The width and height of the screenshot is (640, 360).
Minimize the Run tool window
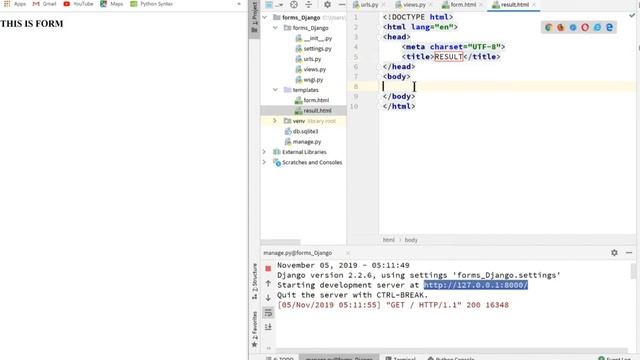(x=629, y=253)
